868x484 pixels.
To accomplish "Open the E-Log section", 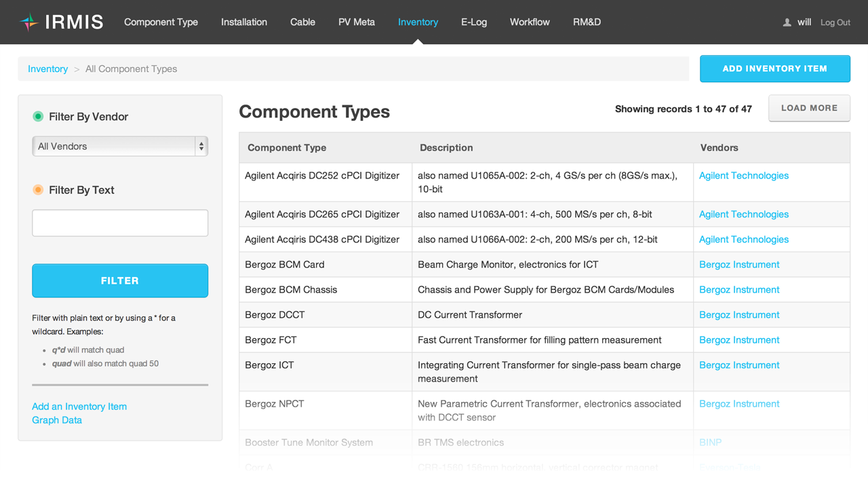I will 474,22.
